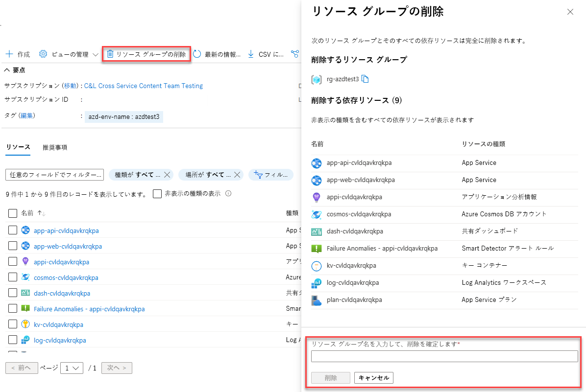Remove the 場所が すべて filter chip
The image size is (586, 392).
tap(237, 175)
